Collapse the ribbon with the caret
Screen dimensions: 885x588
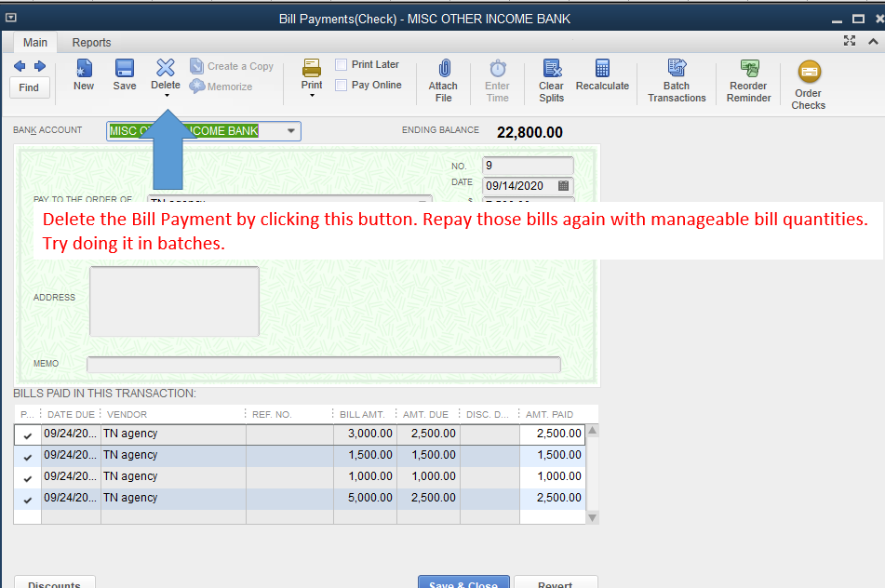873,41
